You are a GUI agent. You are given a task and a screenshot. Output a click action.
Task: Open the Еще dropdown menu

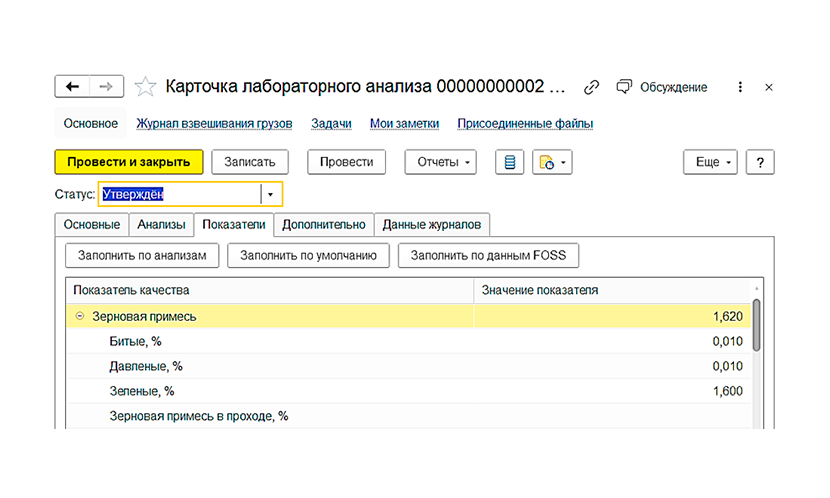point(710,162)
